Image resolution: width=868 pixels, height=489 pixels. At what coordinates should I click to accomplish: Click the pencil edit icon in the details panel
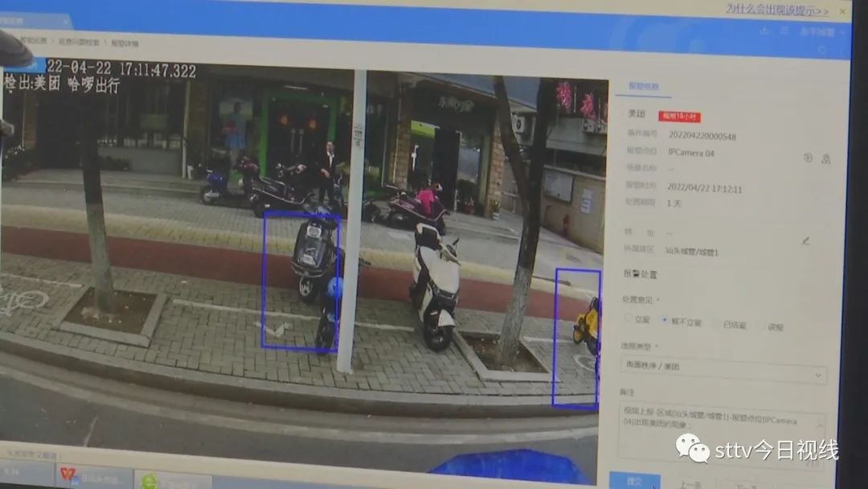pyautogui.click(x=805, y=240)
